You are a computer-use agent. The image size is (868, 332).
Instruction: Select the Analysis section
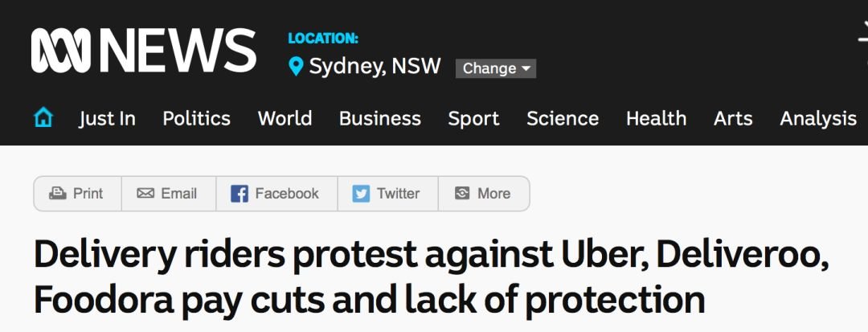(x=817, y=118)
